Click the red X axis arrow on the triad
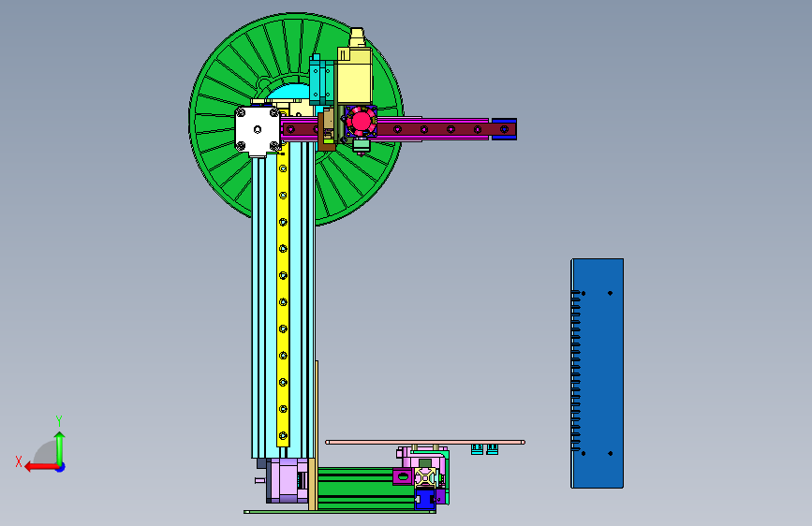This screenshot has width=812, height=526. tap(41, 467)
